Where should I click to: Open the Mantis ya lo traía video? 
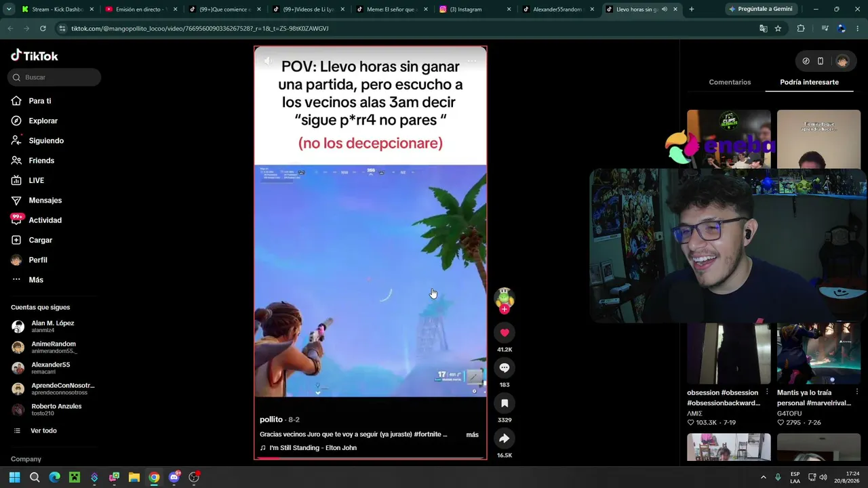coord(818,353)
